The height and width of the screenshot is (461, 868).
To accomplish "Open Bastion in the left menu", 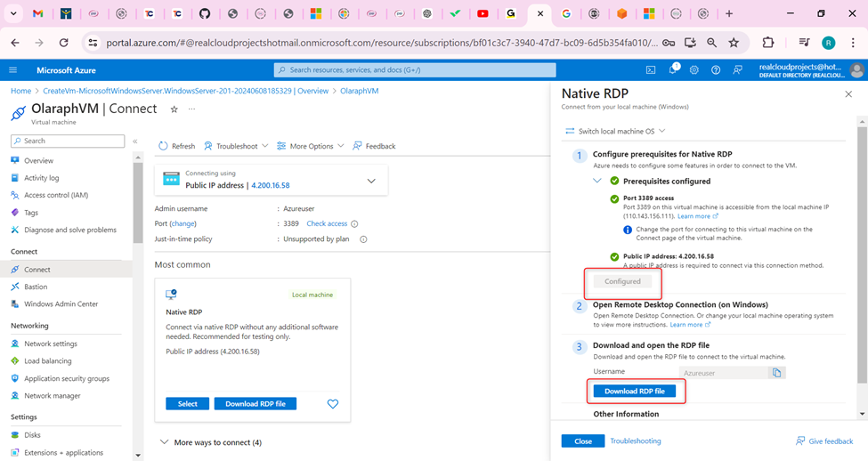I will [36, 287].
